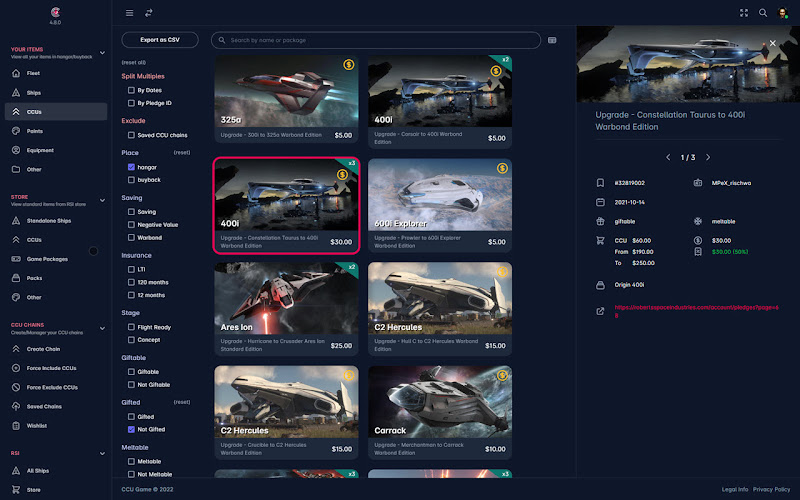800x500 pixels.
Task: Uncheck the Not Gifted checkbox
Action: 131,429
